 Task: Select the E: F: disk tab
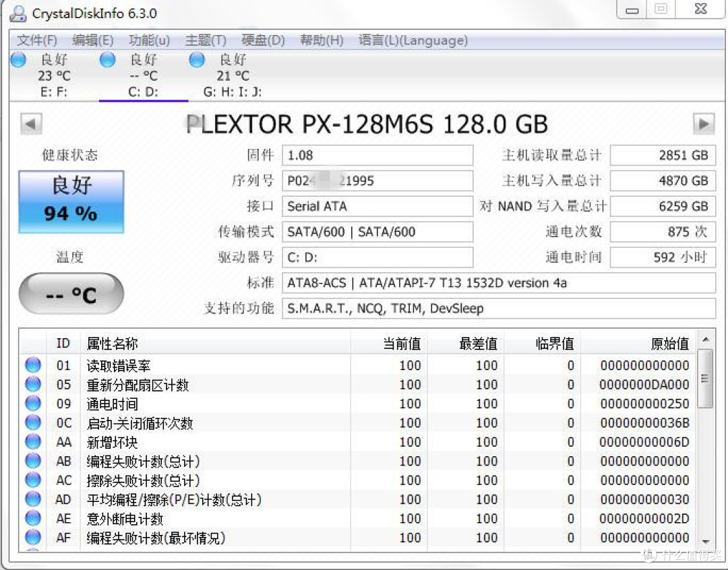coord(54,75)
